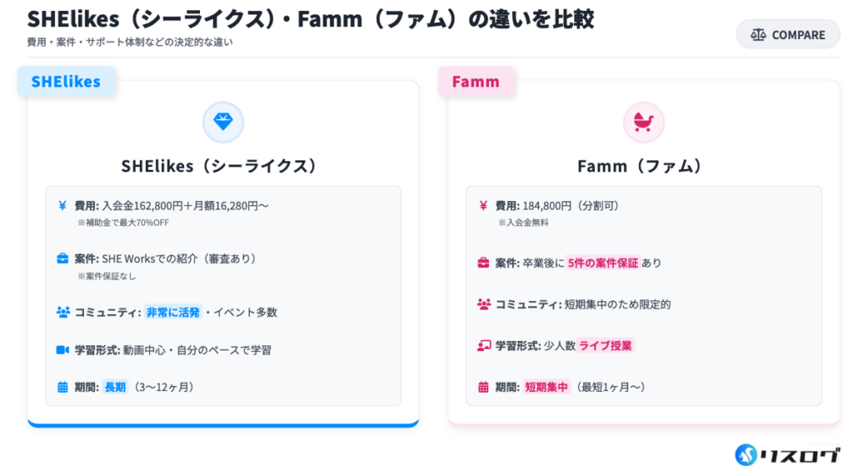Click the live class icon beside 少人数
Screen dimensions: 868x476
[483, 345]
